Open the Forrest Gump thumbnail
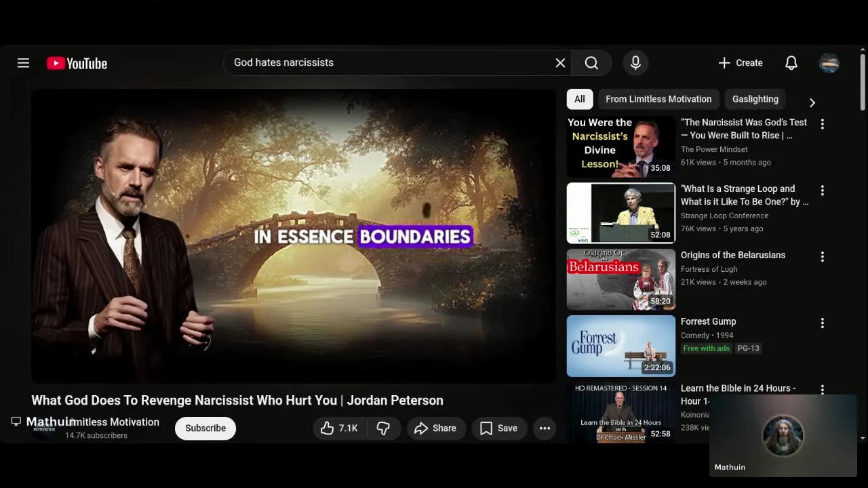The width and height of the screenshot is (868, 488). [621, 346]
